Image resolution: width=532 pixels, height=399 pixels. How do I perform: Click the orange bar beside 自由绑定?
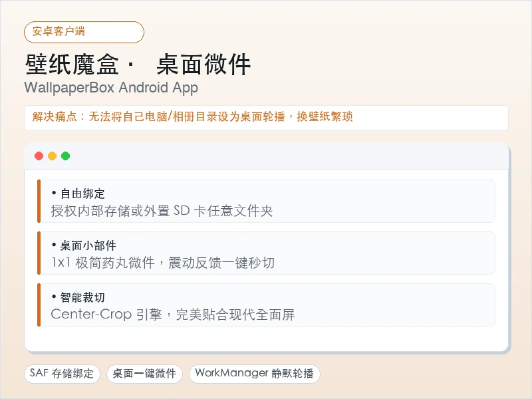tap(39, 201)
